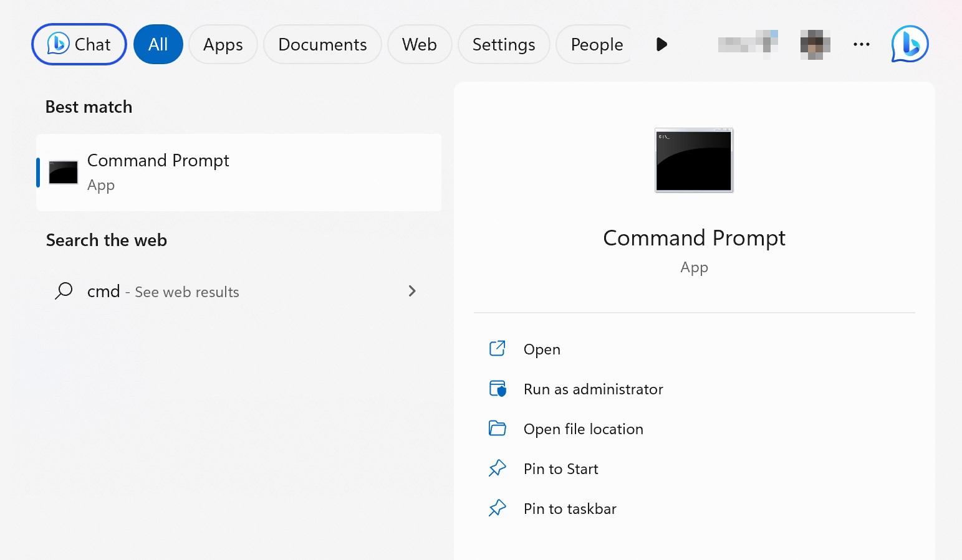Click the blurred rewards points indicator
The height and width of the screenshot is (560, 962).
tap(748, 44)
